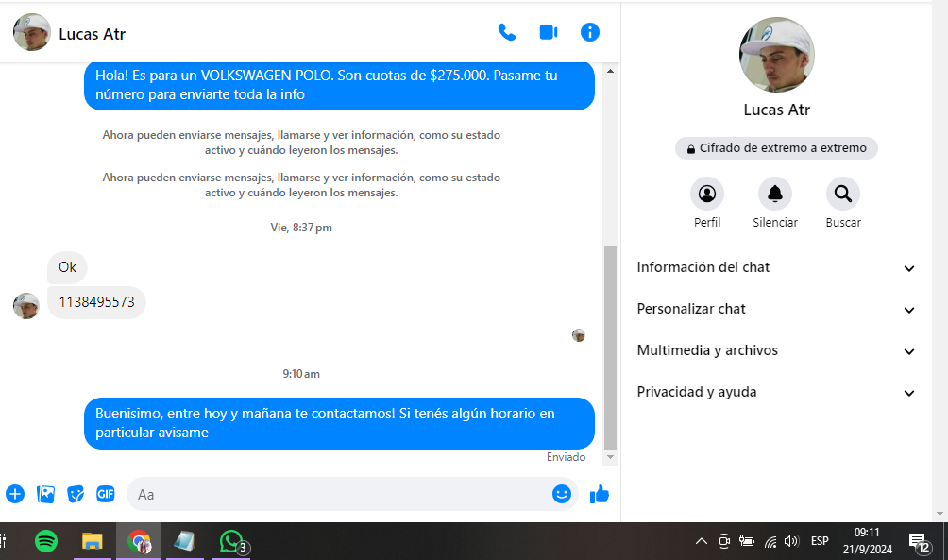Start a voice call with Lucas Atr
Viewport: 948px width, 560px height.
(507, 32)
